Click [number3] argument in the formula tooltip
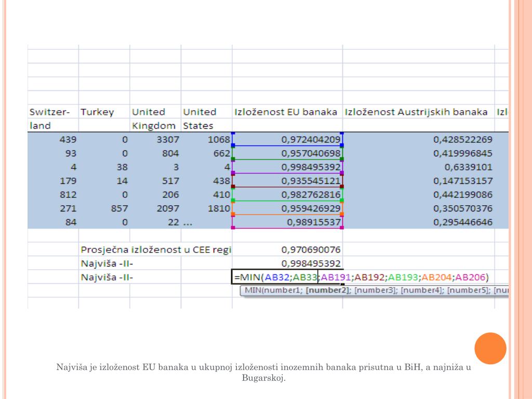 (x=373, y=290)
